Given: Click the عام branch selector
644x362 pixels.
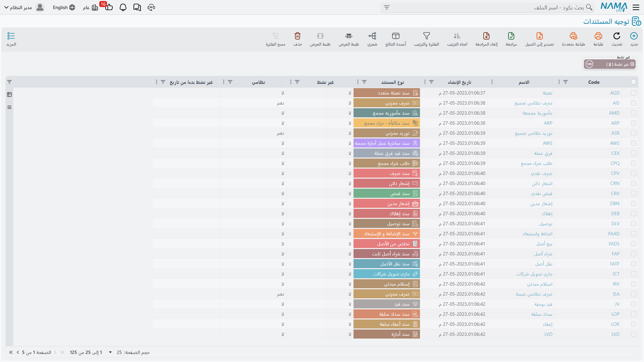Looking at the screenshot, I should (x=91, y=7).
